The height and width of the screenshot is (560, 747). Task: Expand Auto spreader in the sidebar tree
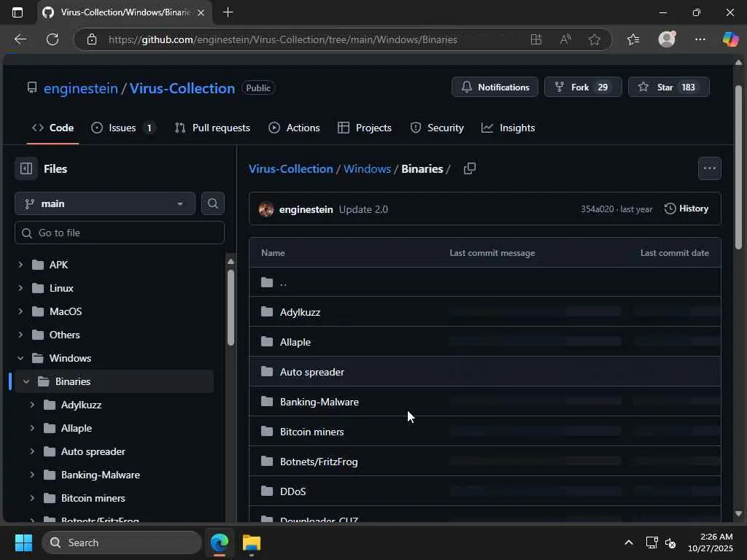tap(32, 451)
